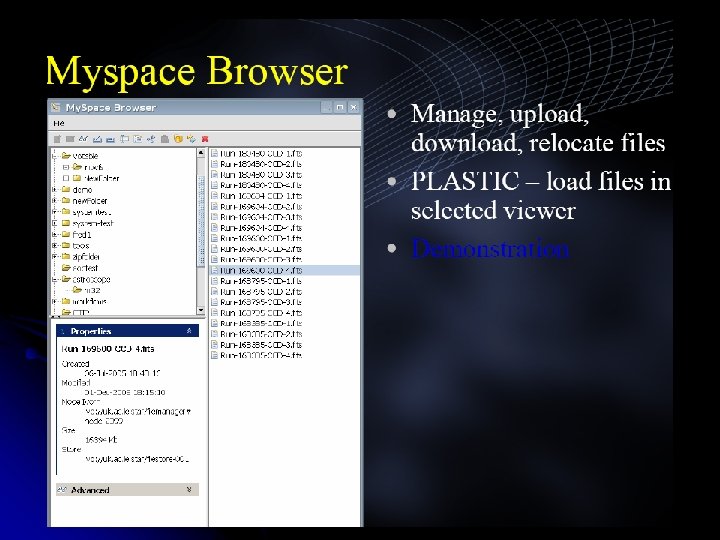
Task: Click the document list toolbar icon
Action: pyautogui.click(x=137, y=139)
